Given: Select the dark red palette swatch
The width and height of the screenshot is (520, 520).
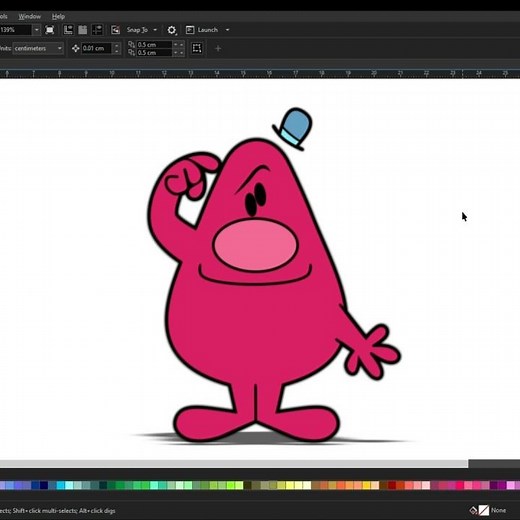Looking at the screenshot, I should (x=392, y=485).
